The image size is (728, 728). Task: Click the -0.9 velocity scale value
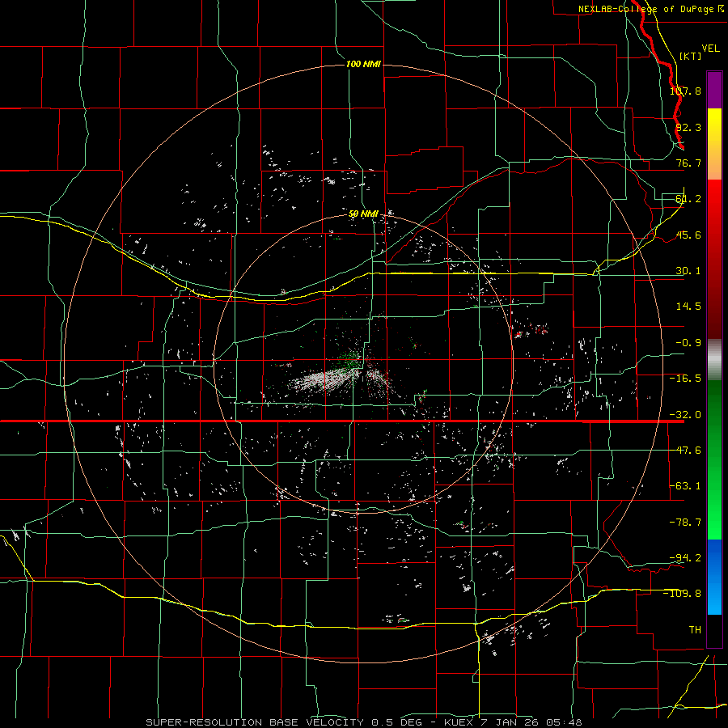(x=688, y=343)
